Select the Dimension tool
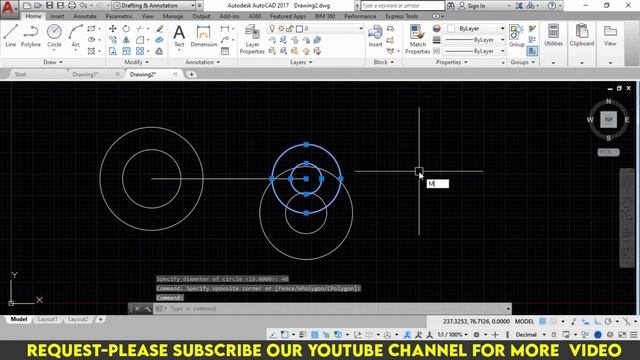The height and width of the screenshot is (360, 640). (x=203, y=36)
